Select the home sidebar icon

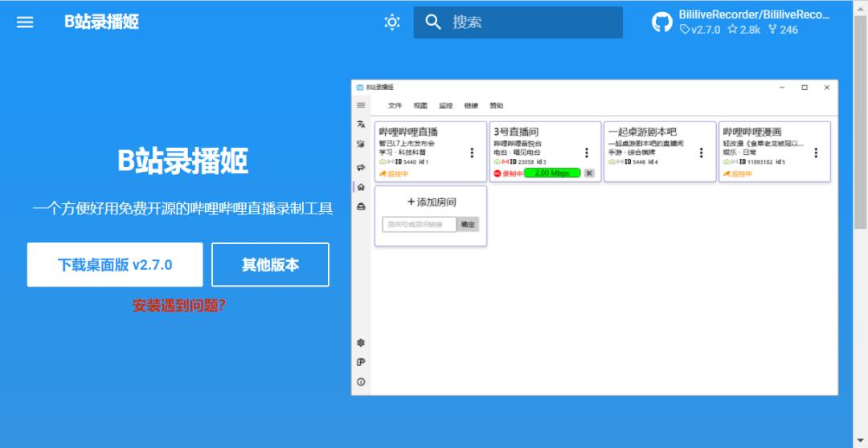[361, 187]
